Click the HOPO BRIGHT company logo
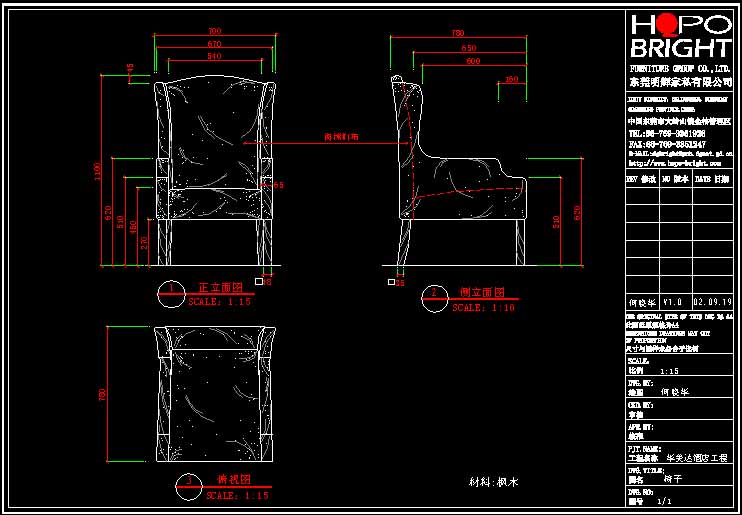This screenshot has width=742, height=515. tap(680, 36)
